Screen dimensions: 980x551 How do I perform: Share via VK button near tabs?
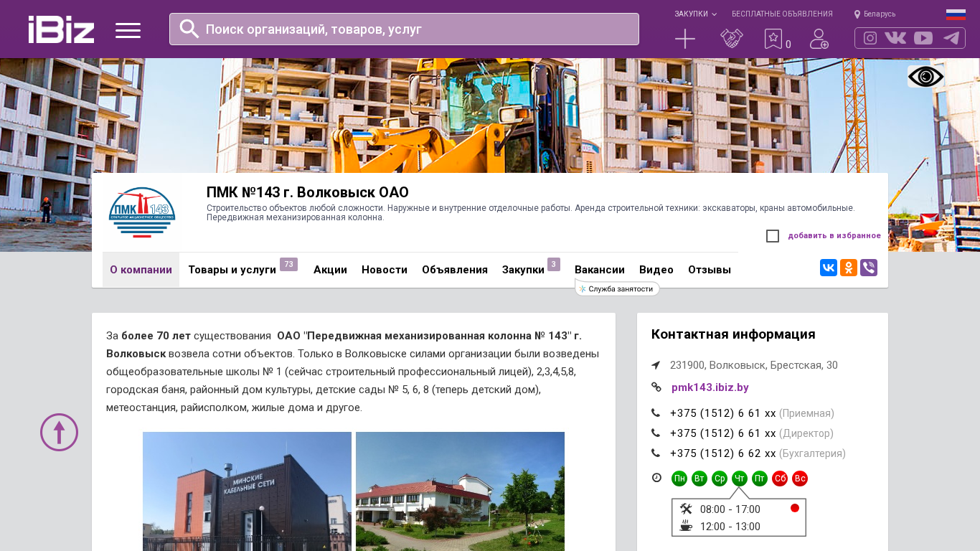pyautogui.click(x=829, y=268)
